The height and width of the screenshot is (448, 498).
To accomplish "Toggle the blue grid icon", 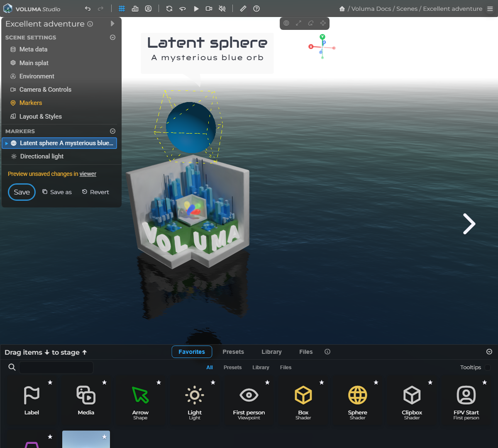I will point(122,9).
